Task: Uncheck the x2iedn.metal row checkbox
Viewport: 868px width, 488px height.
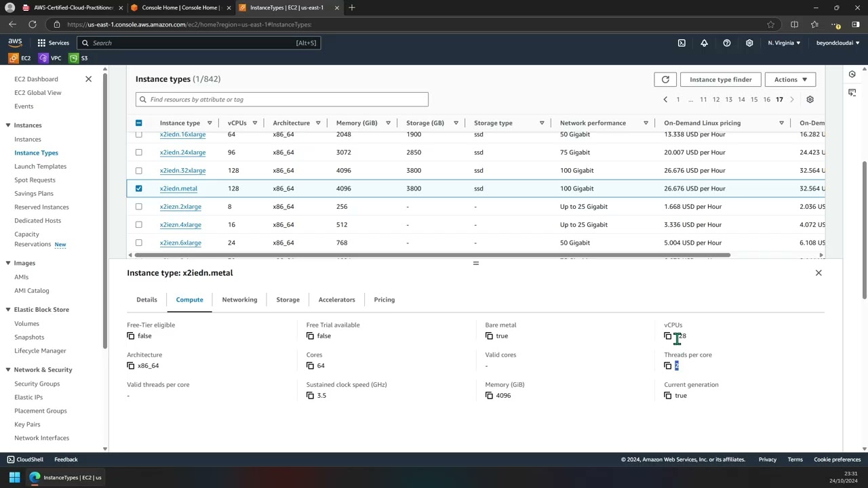Action: click(x=138, y=188)
